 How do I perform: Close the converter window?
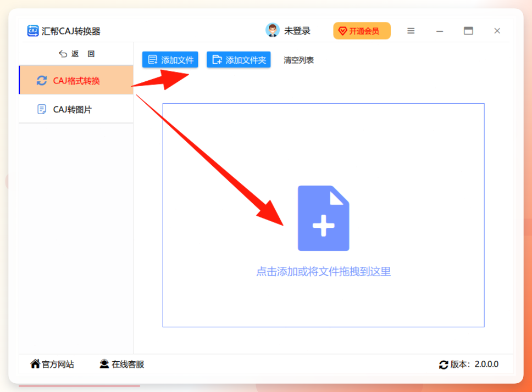point(497,31)
